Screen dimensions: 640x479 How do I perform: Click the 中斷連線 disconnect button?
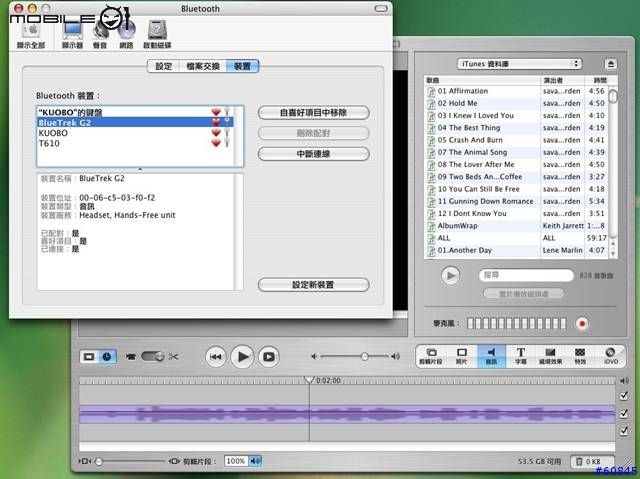(313, 154)
